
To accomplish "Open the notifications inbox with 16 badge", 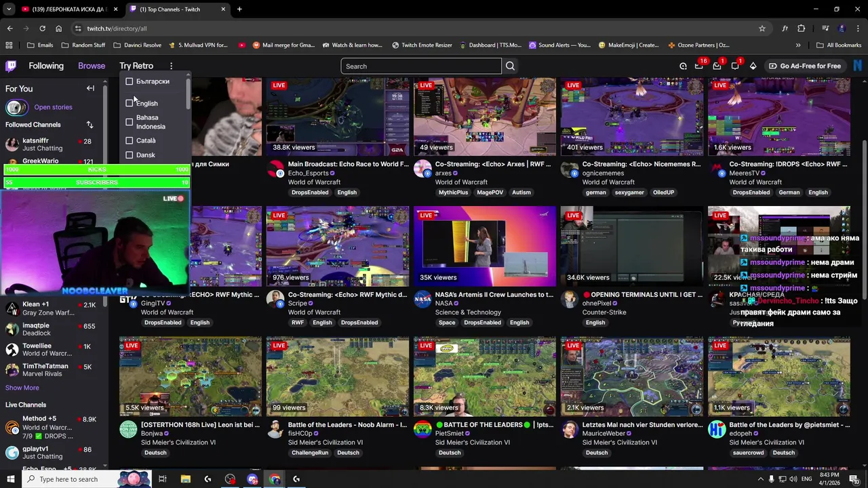I will click(699, 66).
